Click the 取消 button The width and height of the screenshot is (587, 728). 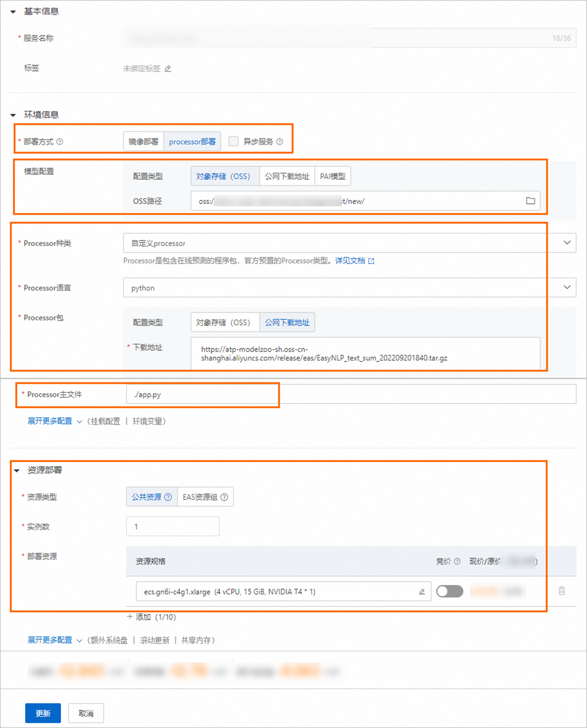tap(86, 713)
